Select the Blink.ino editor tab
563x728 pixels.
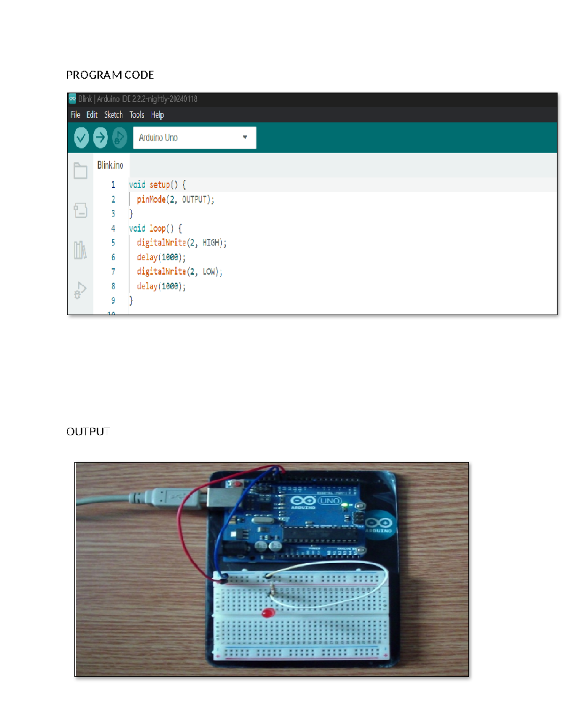[x=110, y=165]
